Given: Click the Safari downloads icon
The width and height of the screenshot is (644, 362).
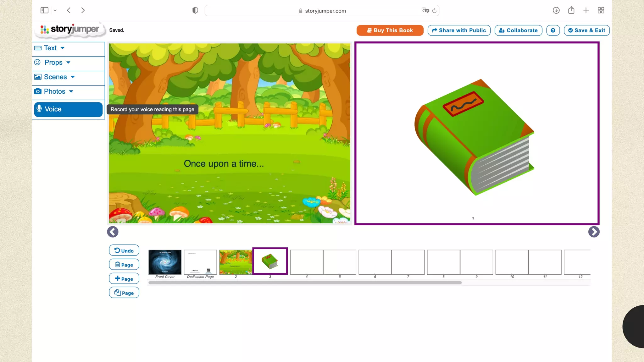Looking at the screenshot, I should [556, 10].
